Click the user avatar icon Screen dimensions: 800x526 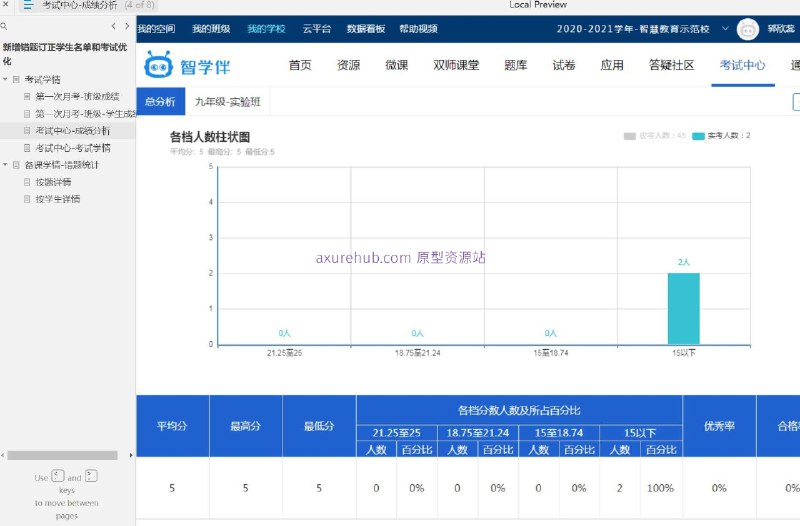point(747,30)
